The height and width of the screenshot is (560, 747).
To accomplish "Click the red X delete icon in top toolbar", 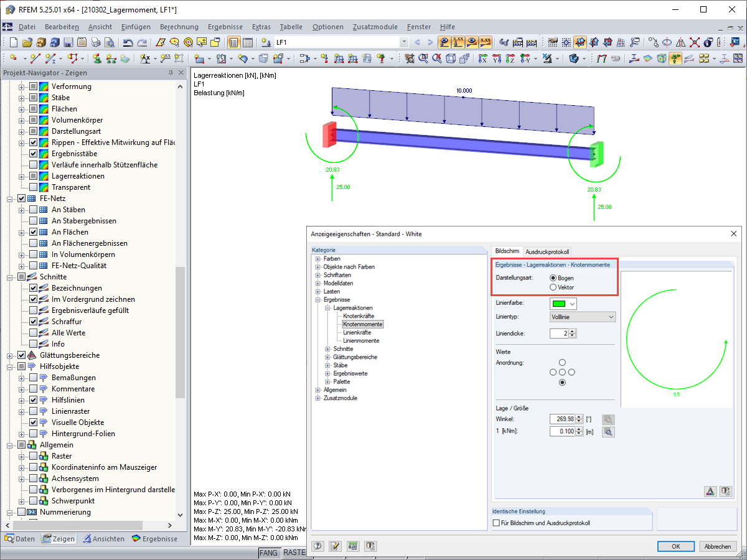I will (x=694, y=42).
